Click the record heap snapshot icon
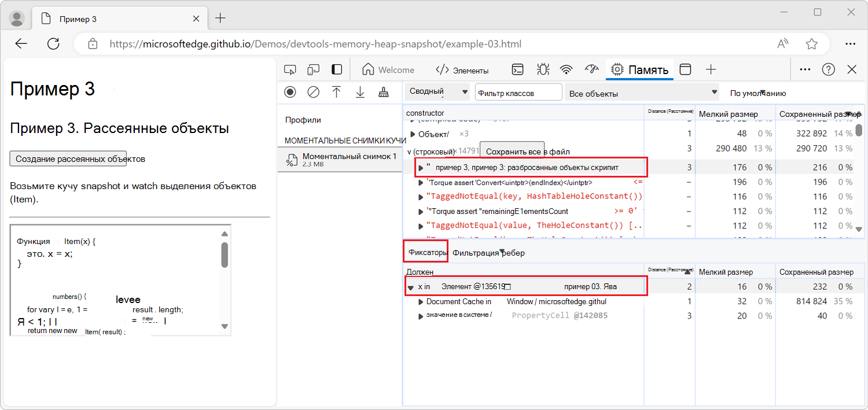This screenshot has width=868, height=410. pos(290,92)
